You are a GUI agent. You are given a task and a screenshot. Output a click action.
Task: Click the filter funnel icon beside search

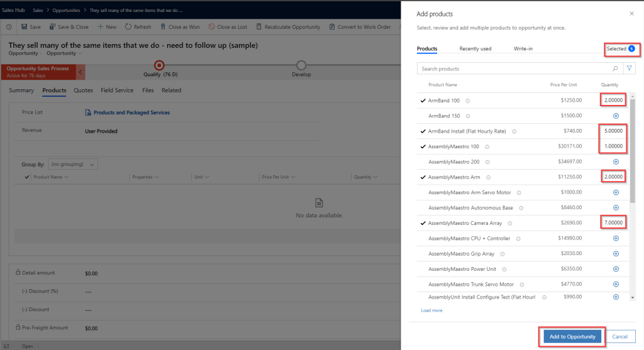point(629,68)
